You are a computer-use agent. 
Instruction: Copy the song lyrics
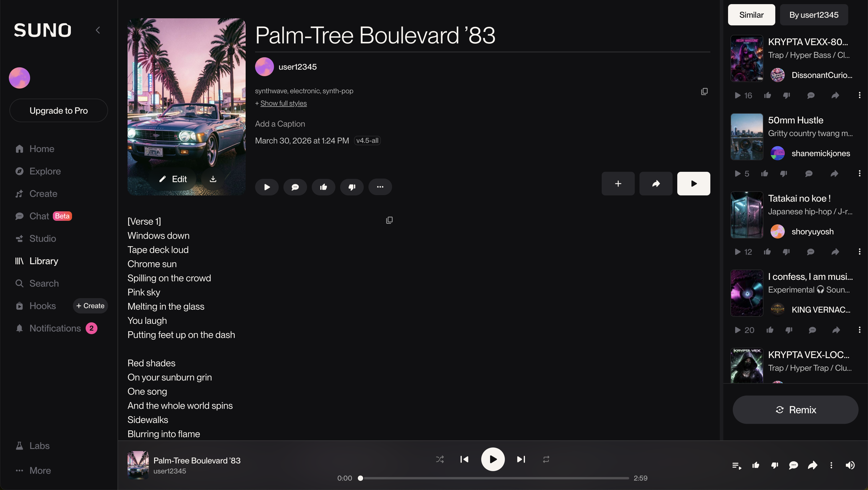(x=389, y=220)
